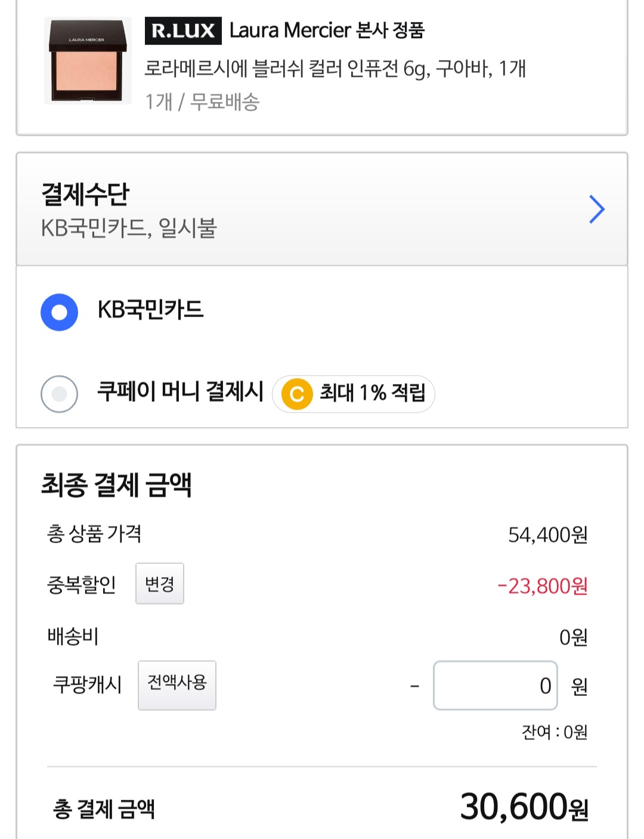Select the KB국민카드 radio button
This screenshot has width=644, height=839.
pos(59,312)
